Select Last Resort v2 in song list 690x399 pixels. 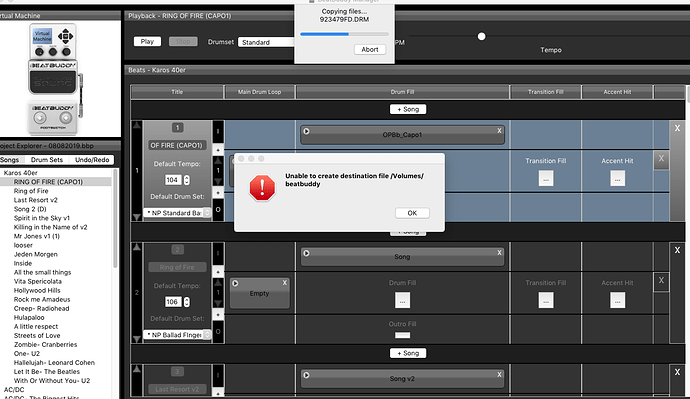[36, 200]
